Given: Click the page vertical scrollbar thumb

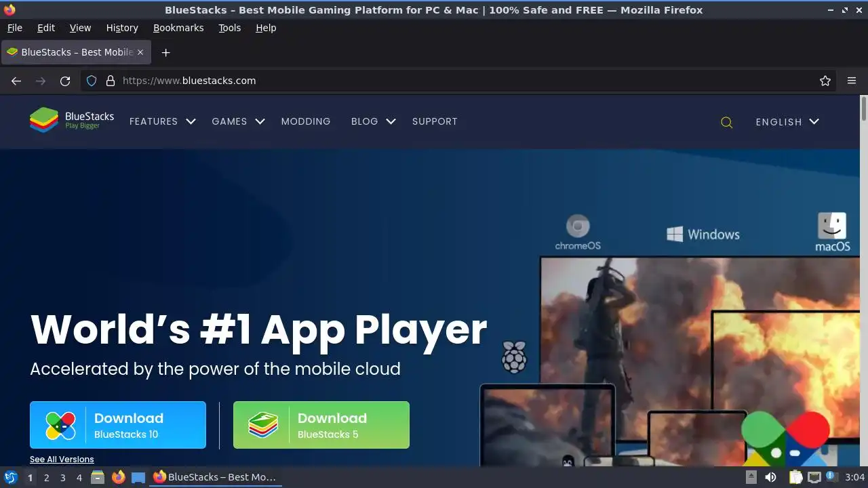Looking at the screenshot, I should [864, 109].
